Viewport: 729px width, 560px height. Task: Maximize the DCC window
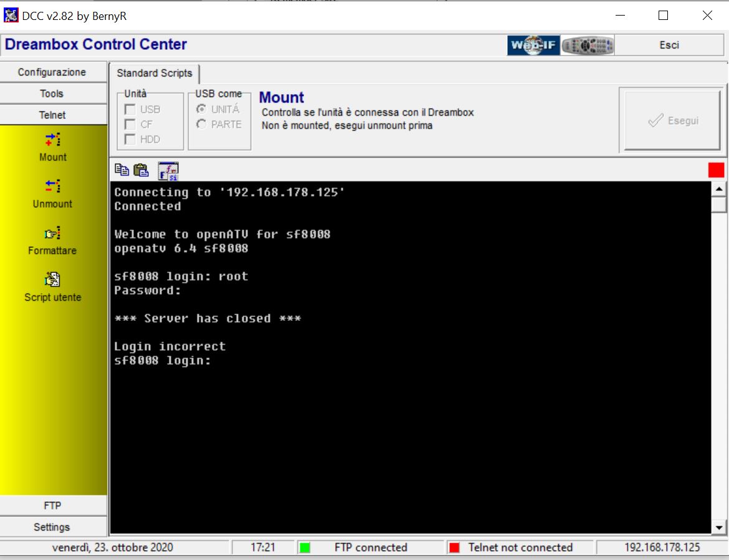(x=664, y=16)
